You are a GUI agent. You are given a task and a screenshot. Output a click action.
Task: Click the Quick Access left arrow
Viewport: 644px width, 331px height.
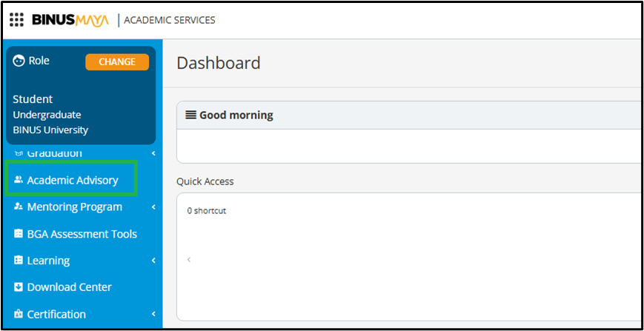[188, 260]
